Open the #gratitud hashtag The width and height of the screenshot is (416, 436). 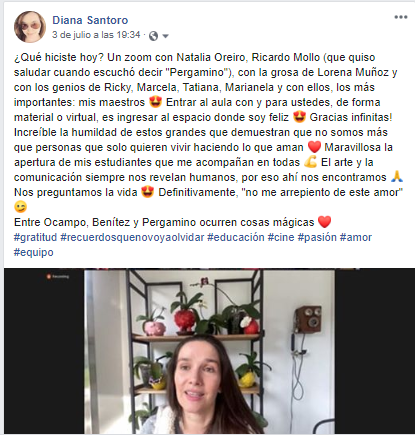point(35,238)
